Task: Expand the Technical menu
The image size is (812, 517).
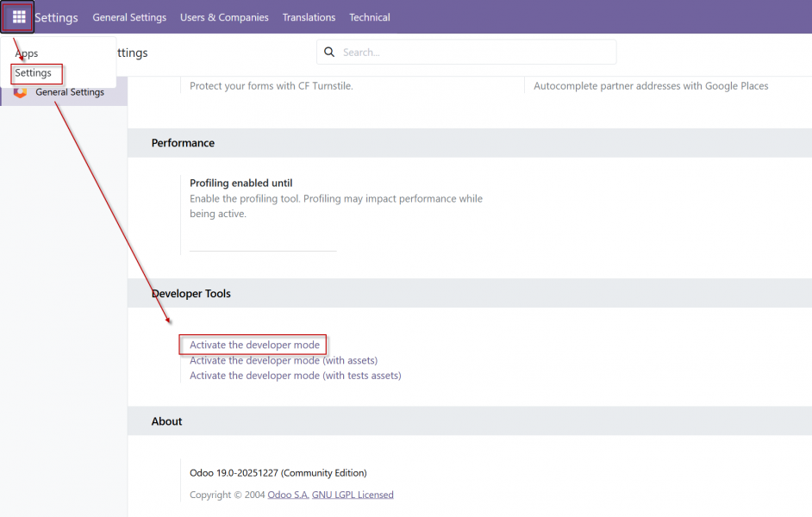Action: 369,17
